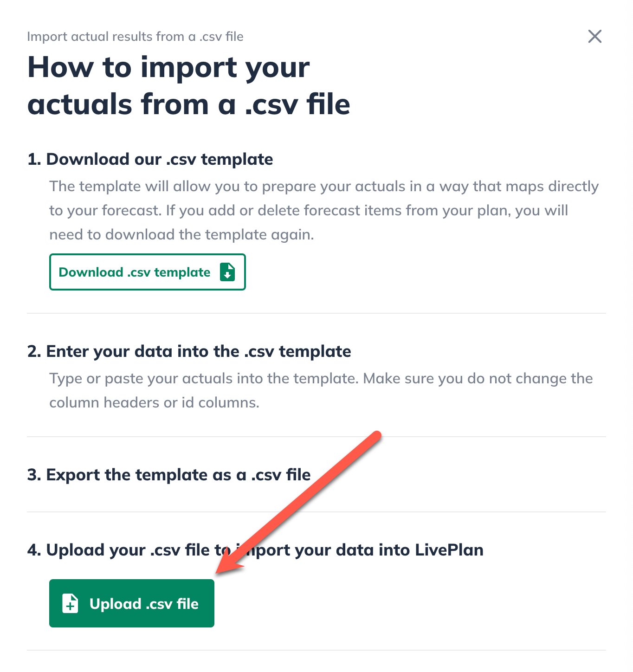Click the paragraph describing the template mapping
This screenshot has height=672, width=633.
(324, 210)
